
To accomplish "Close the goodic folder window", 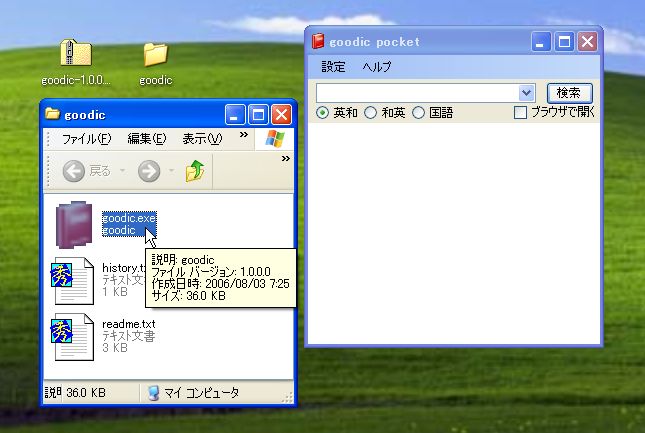I will tap(281, 115).
